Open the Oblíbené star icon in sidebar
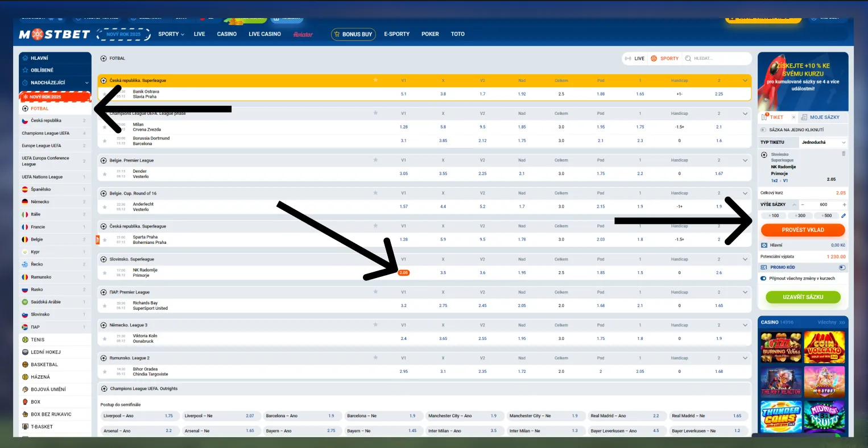 [x=25, y=70]
